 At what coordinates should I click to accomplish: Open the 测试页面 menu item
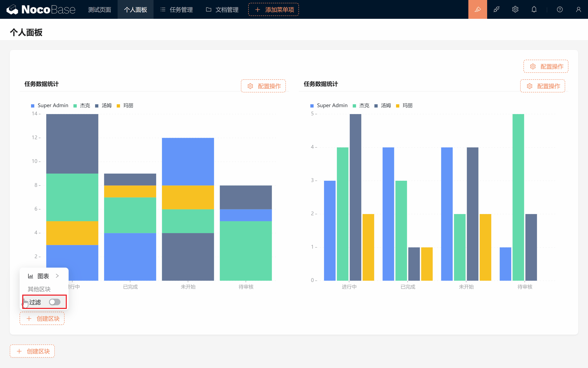coord(99,9)
